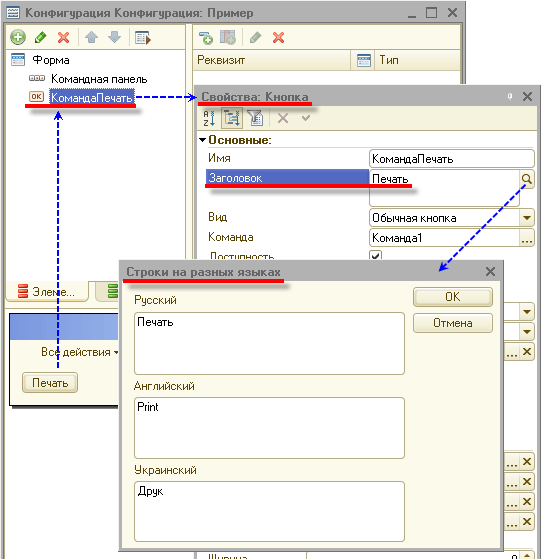Switch to the Элементы tab
The height and width of the screenshot is (559, 541).
(x=47, y=292)
